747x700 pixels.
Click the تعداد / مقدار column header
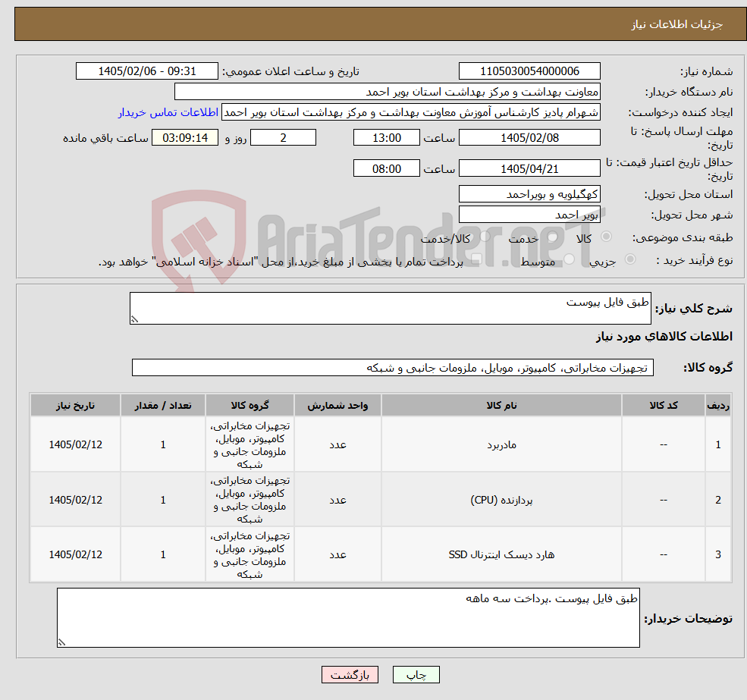163,405
